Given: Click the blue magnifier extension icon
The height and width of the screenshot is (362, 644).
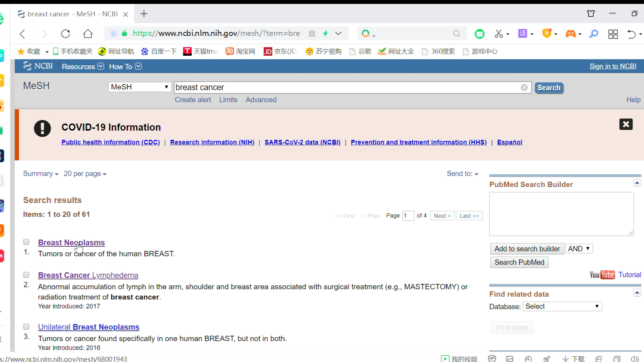Looking at the screenshot, I should [594, 34].
